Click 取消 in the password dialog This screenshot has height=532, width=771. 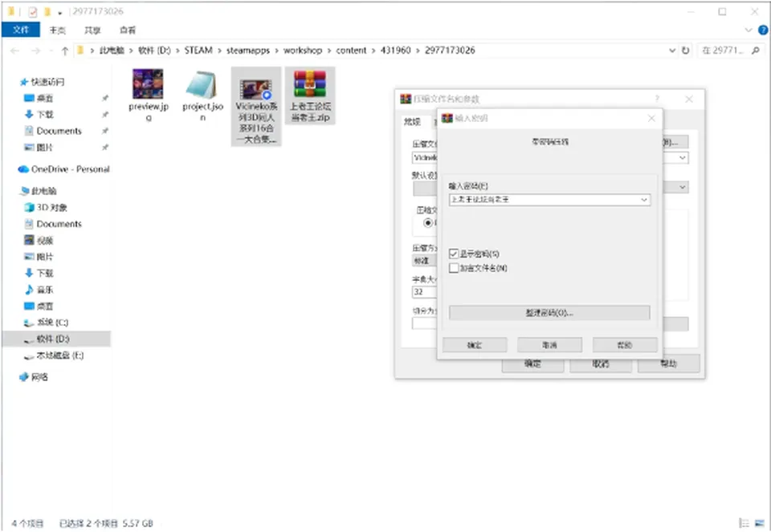tap(549, 345)
